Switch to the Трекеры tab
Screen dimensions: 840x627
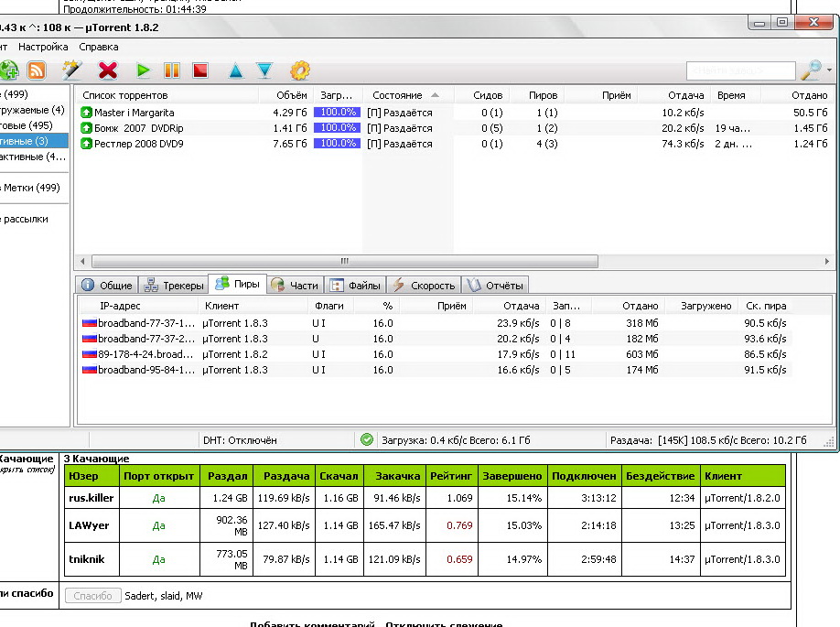point(174,285)
